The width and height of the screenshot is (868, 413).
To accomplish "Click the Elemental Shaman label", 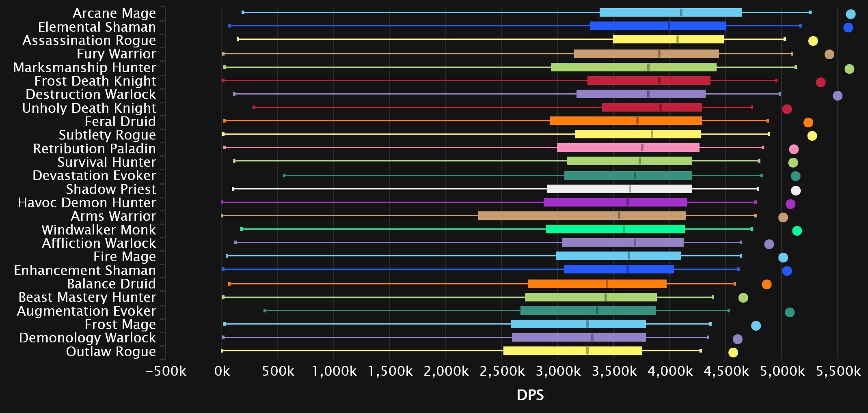I will point(97,27).
